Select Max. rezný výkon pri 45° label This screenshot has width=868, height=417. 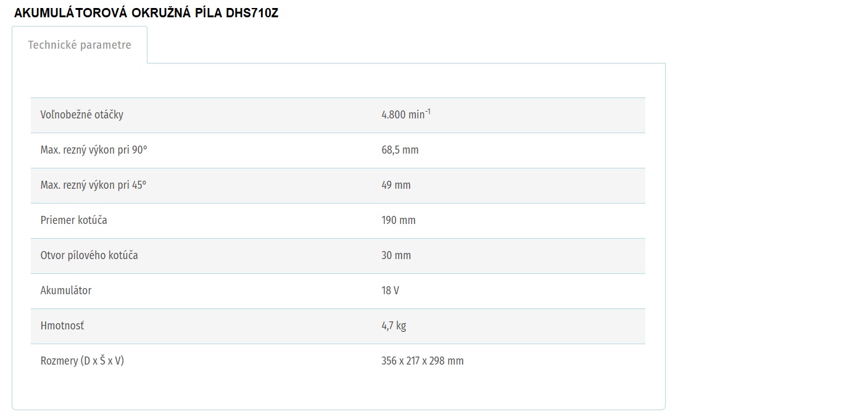coord(94,185)
